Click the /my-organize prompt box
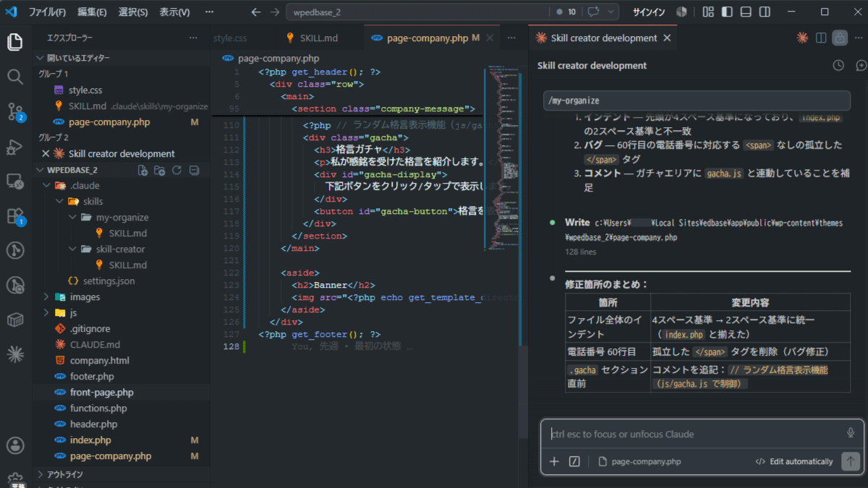 697,100
